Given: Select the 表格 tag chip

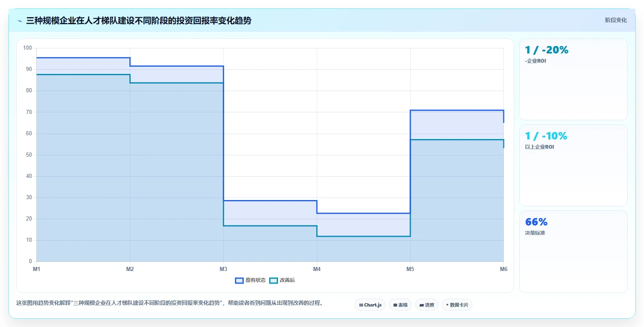Looking at the screenshot, I should (400, 305).
